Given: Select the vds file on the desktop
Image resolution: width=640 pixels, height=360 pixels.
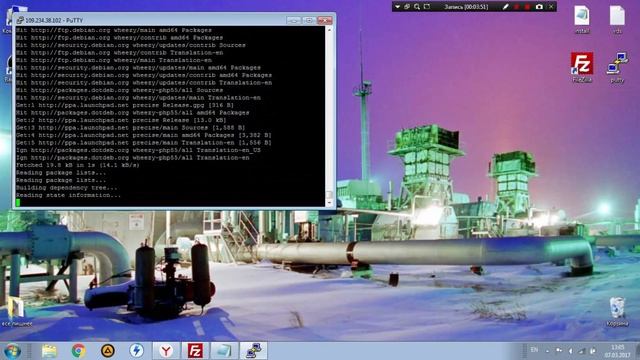Looking at the screenshot, I should point(617,19).
